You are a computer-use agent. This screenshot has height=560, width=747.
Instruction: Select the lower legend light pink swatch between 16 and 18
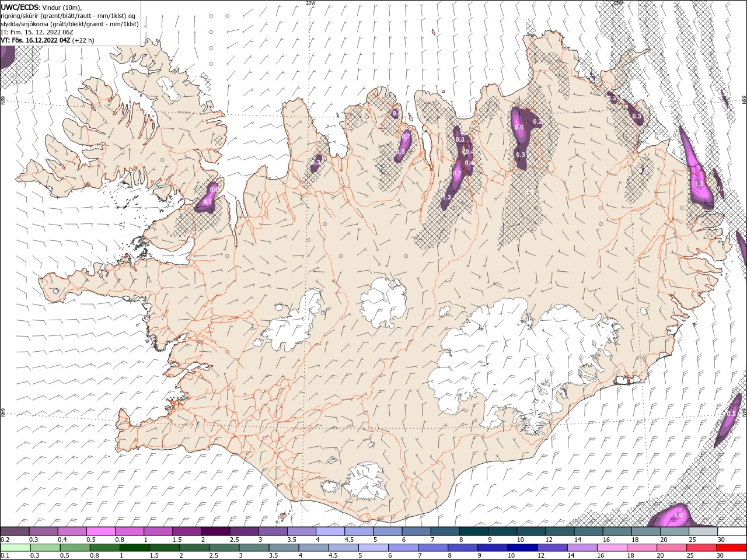coord(611,548)
